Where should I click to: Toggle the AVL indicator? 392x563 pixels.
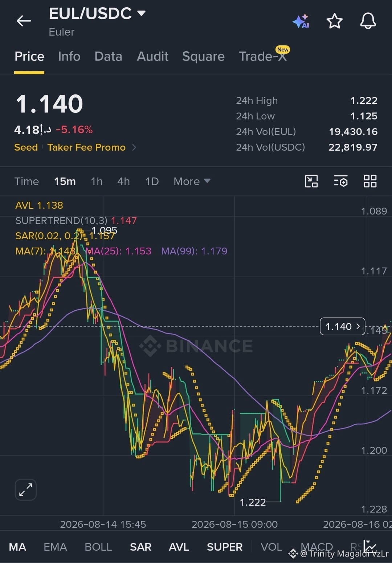coord(179,547)
